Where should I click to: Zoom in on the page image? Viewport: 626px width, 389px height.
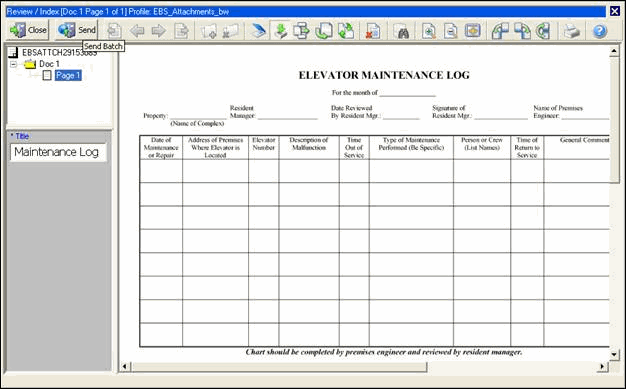(429, 31)
